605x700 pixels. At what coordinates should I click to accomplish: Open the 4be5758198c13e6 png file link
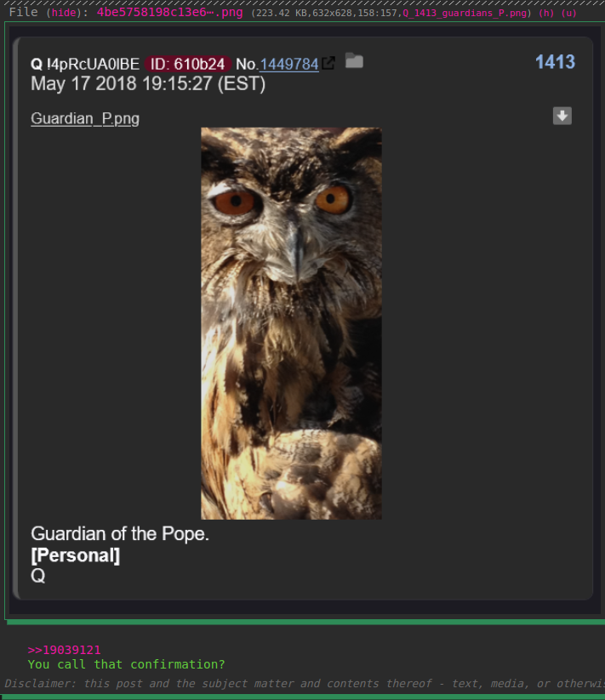(x=169, y=12)
